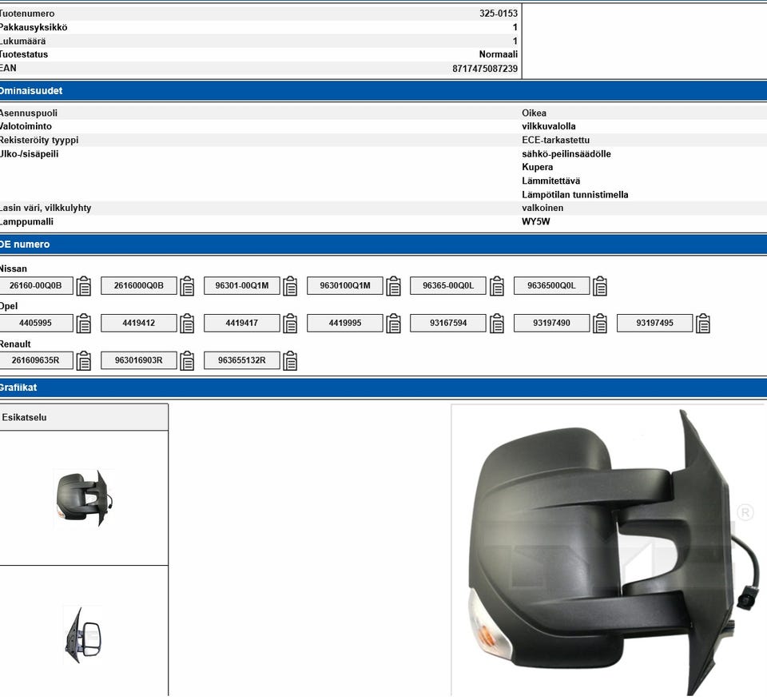Select the 9630100Q1M number field
The image size is (767, 700).
(x=345, y=286)
